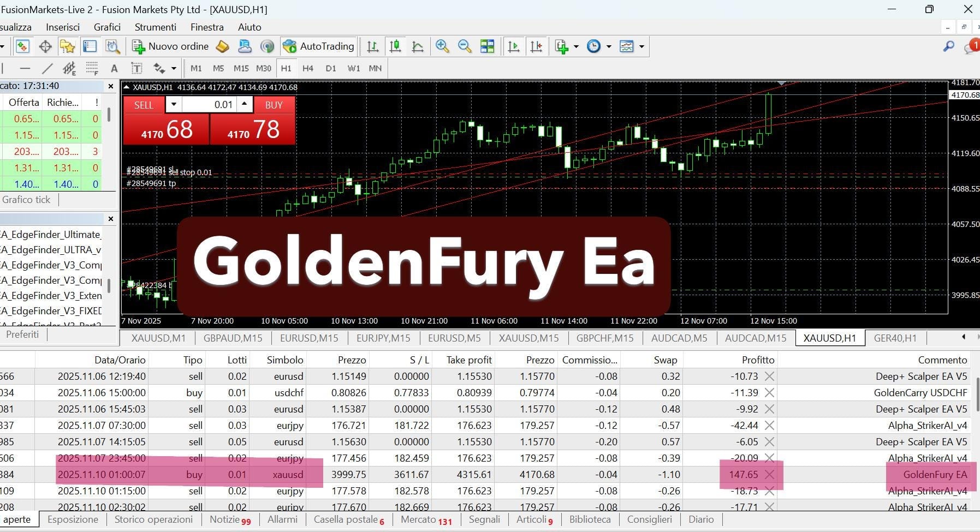Open lot size dropdown in trade panel
The width and height of the screenshot is (980, 532).
point(174,104)
